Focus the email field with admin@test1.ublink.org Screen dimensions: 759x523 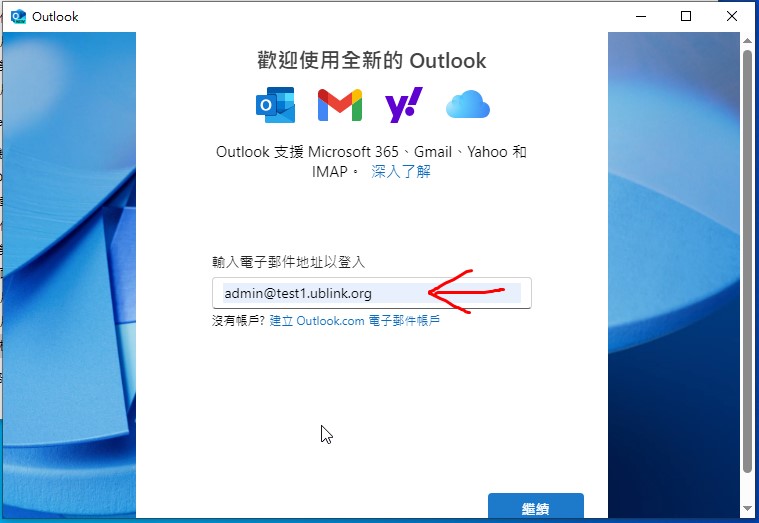tap(372, 293)
